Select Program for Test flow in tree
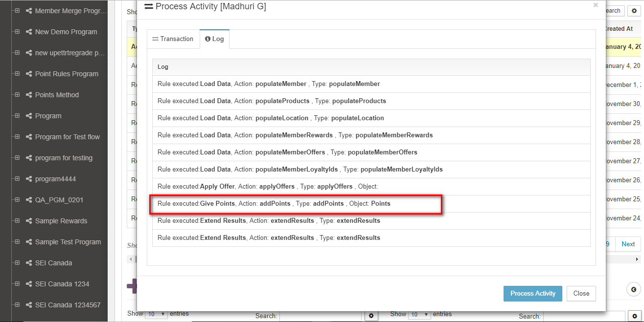Screen dimensions: 644x322 pyautogui.click(x=67, y=137)
